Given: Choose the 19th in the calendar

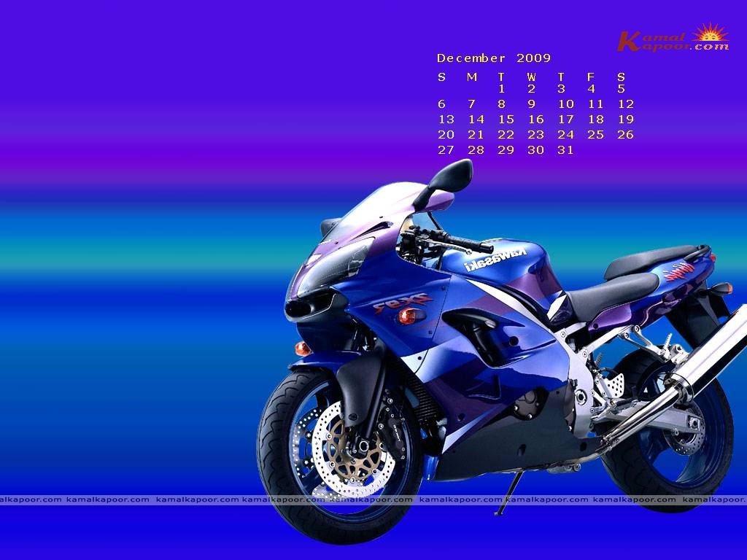Looking at the screenshot, I should 626,119.
